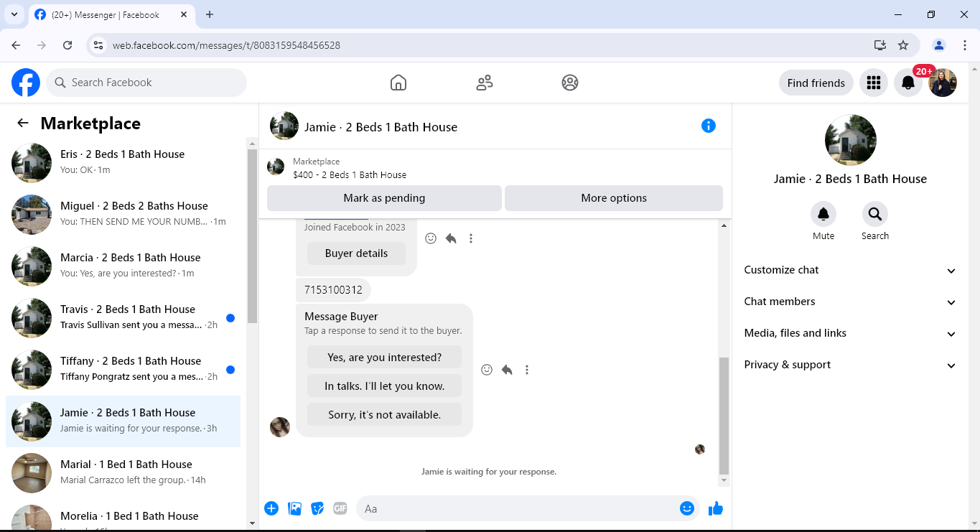Viewport: 980px width, 532px height.
Task: Click the Mark as pending button
Action: pyautogui.click(x=384, y=198)
